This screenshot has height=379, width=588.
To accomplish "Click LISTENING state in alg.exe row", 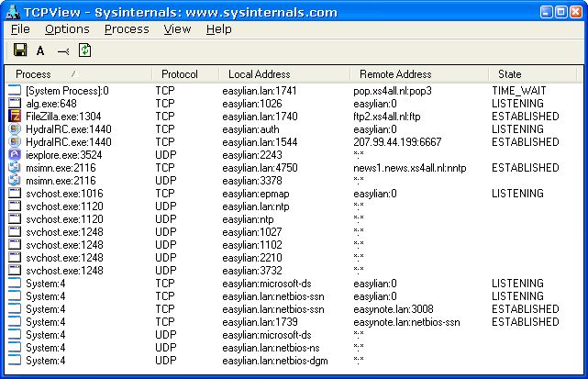I will tap(517, 103).
